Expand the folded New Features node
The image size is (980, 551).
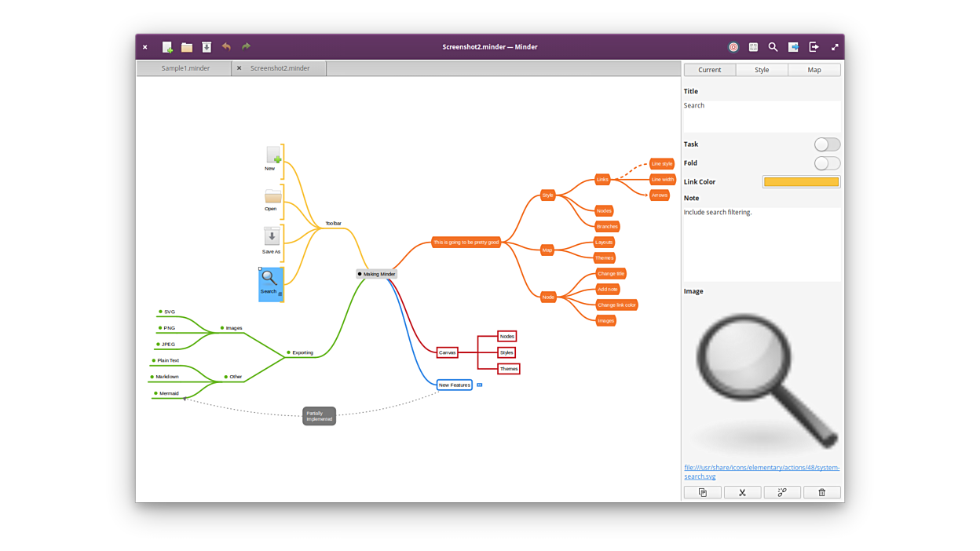coord(479,385)
